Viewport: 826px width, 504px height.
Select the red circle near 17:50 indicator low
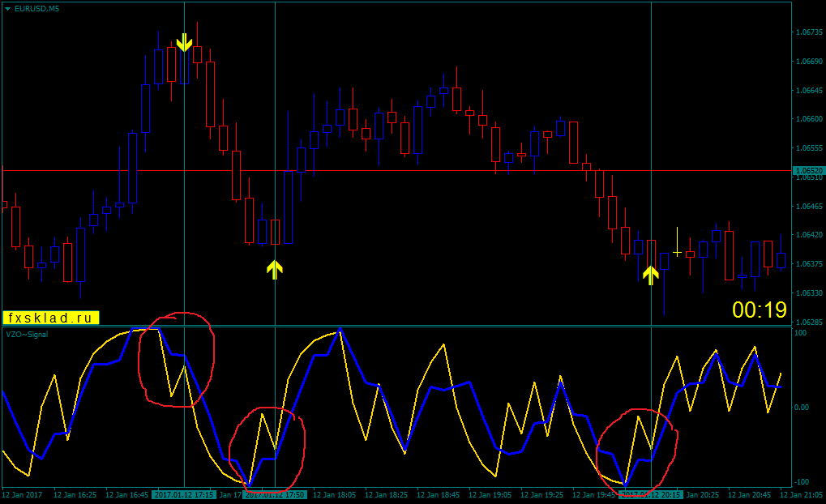pyautogui.click(x=267, y=446)
